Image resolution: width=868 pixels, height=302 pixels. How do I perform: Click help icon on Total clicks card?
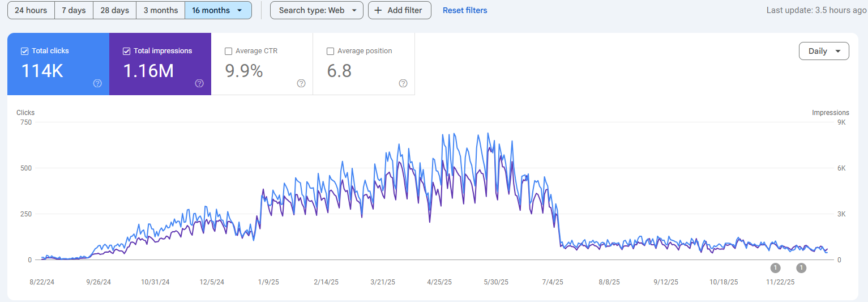[x=97, y=83]
